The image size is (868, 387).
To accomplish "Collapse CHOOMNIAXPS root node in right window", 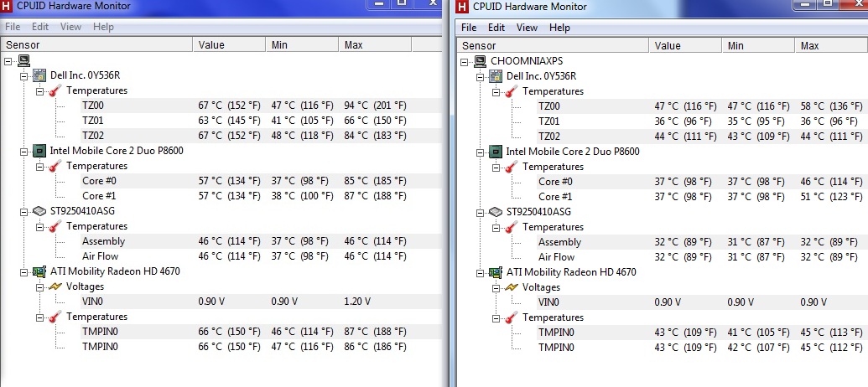I will [464, 62].
